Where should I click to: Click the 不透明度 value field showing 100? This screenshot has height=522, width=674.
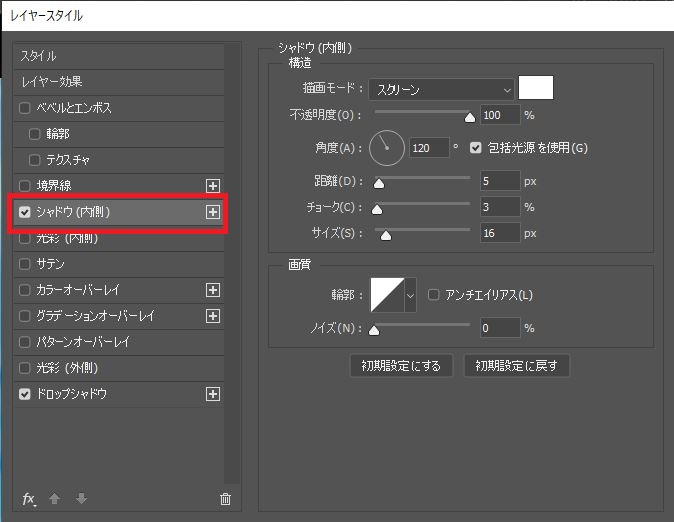coord(500,115)
